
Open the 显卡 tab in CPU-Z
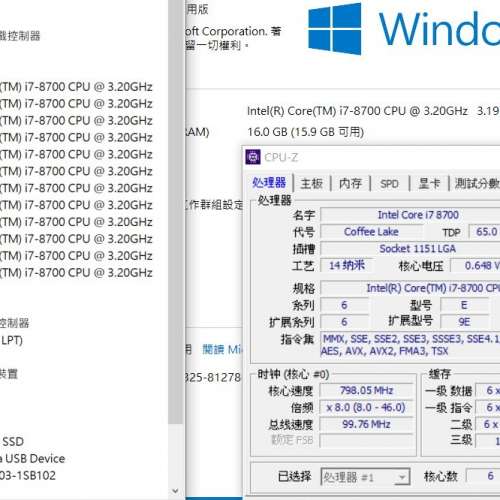pyautogui.click(x=429, y=183)
